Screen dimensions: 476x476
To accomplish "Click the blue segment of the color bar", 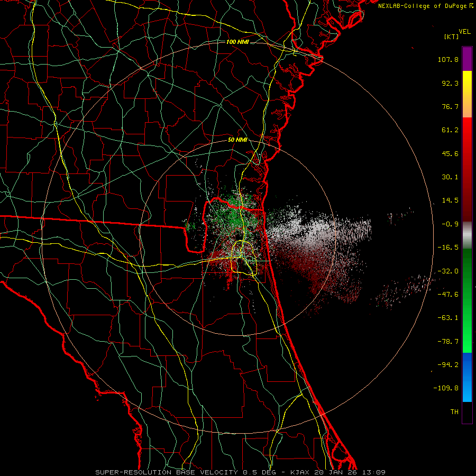I will (467, 377).
